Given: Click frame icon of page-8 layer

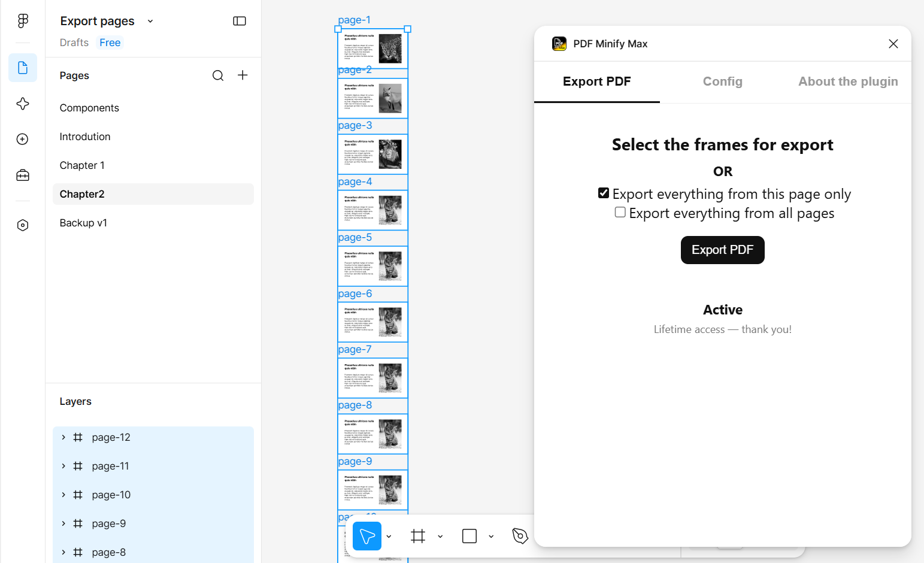Looking at the screenshot, I should [x=78, y=552].
